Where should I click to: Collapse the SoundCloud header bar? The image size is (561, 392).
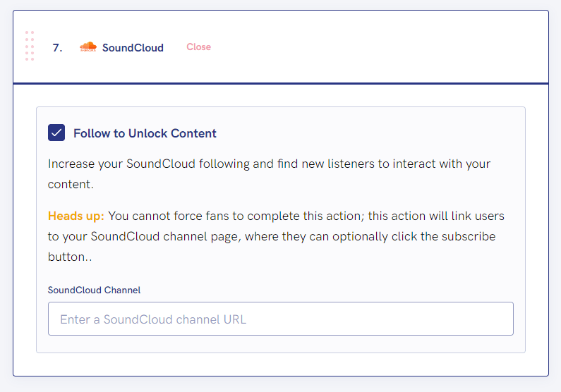pos(281,47)
